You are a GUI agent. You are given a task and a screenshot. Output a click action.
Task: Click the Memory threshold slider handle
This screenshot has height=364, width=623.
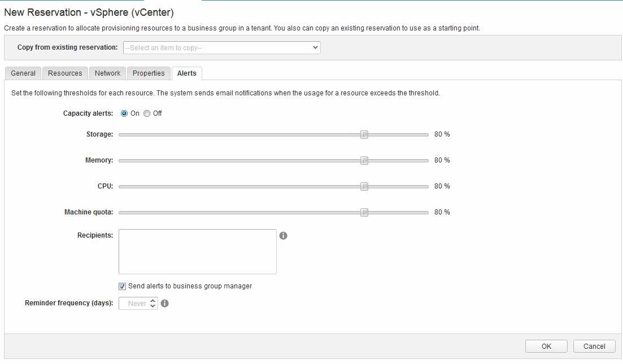[x=364, y=160]
